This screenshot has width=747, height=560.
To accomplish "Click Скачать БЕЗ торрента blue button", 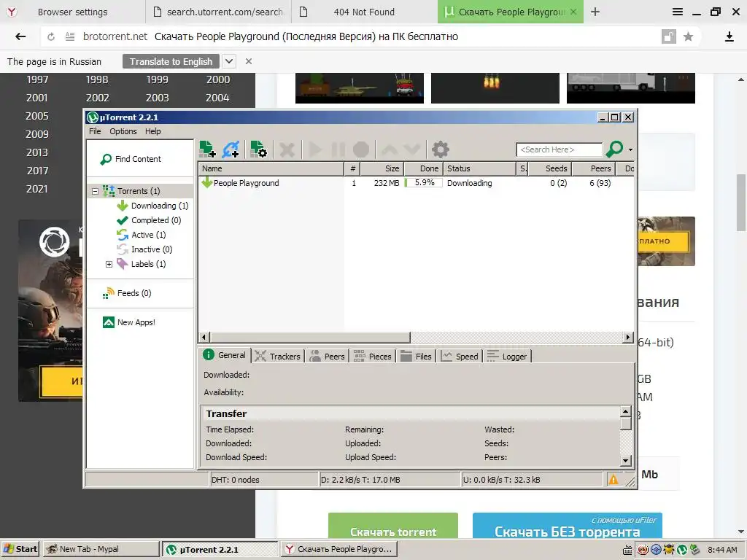I will (x=567, y=526).
